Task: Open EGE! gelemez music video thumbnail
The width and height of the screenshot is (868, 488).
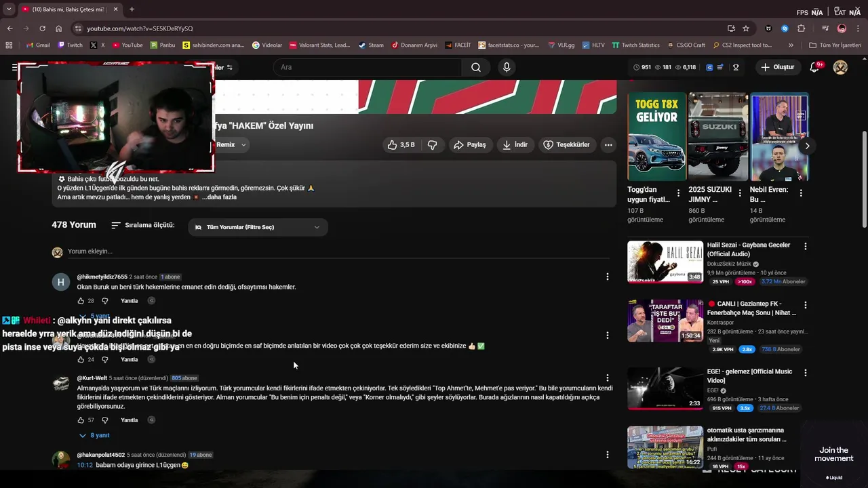Action: pyautogui.click(x=665, y=388)
